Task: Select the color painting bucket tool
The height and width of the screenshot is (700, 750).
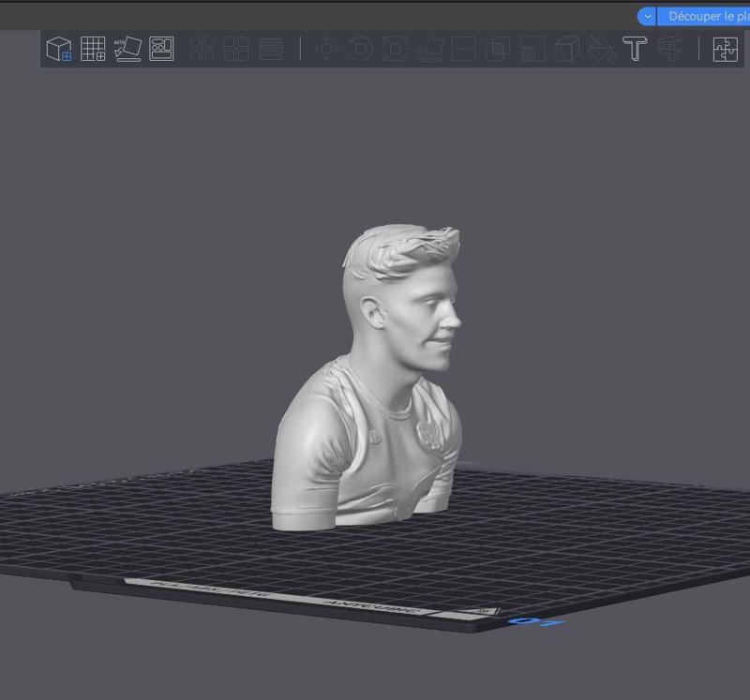Action: [x=600, y=50]
